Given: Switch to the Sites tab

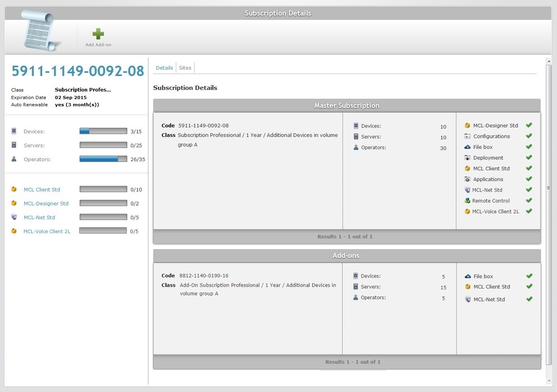Looking at the screenshot, I should pyautogui.click(x=185, y=68).
